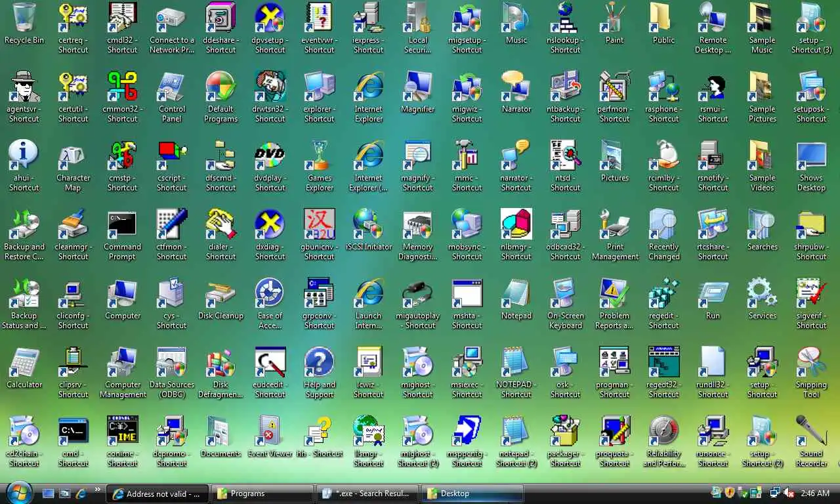The image size is (840, 504).
Task: Switch to Desktop taskbar button
Action: tap(473, 493)
